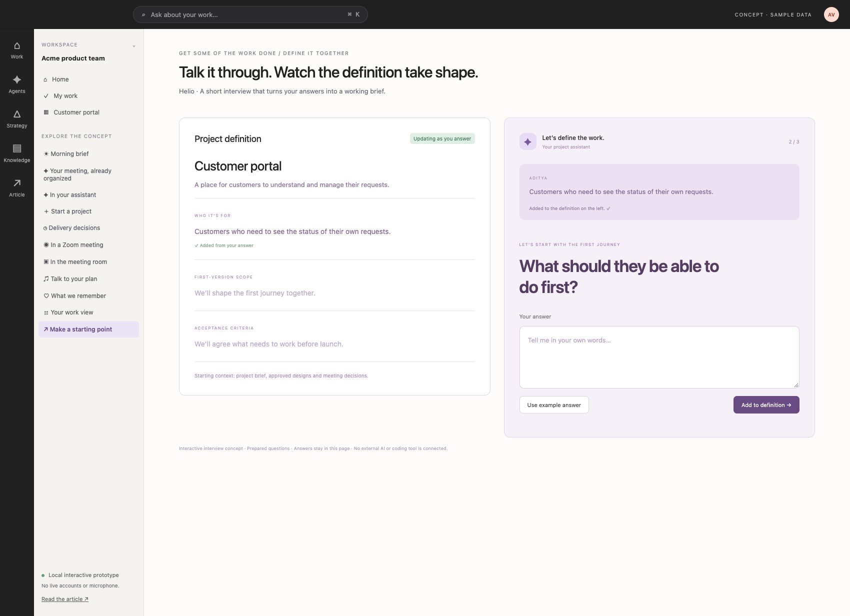Open the Article arrow icon
Viewport: 850px width, 616px height.
tap(17, 183)
